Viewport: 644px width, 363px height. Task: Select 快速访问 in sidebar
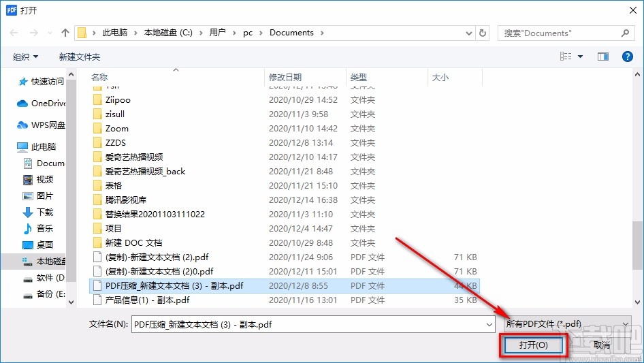coord(42,82)
